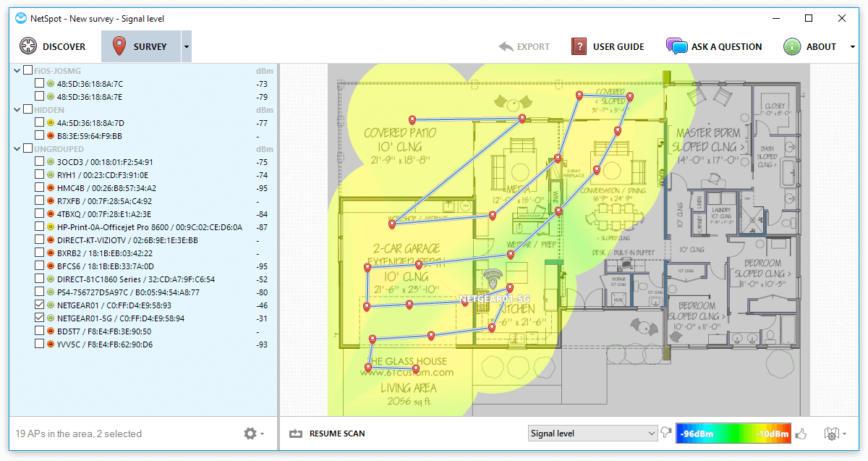Viewport: 868px width, 461px height.
Task: Click the "-52" signal value
Action: [262, 279]
